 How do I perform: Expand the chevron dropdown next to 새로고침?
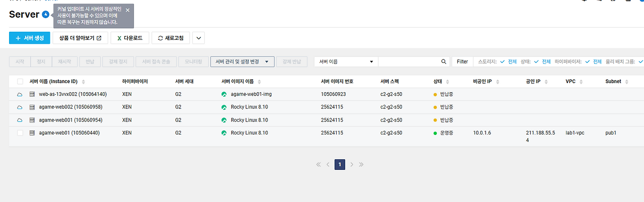pyautogui.click(x=198, y=38)
